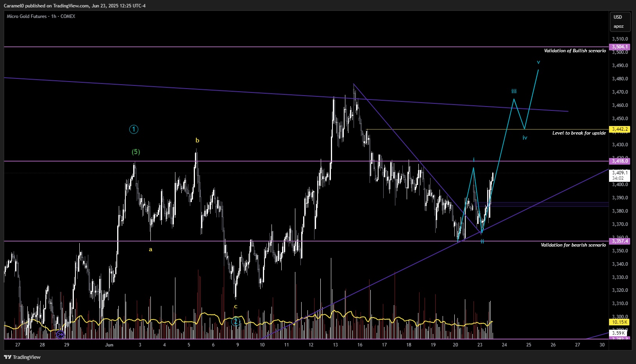
Task: Click the yellow 'c' wave label
Action: click(236, 307)
